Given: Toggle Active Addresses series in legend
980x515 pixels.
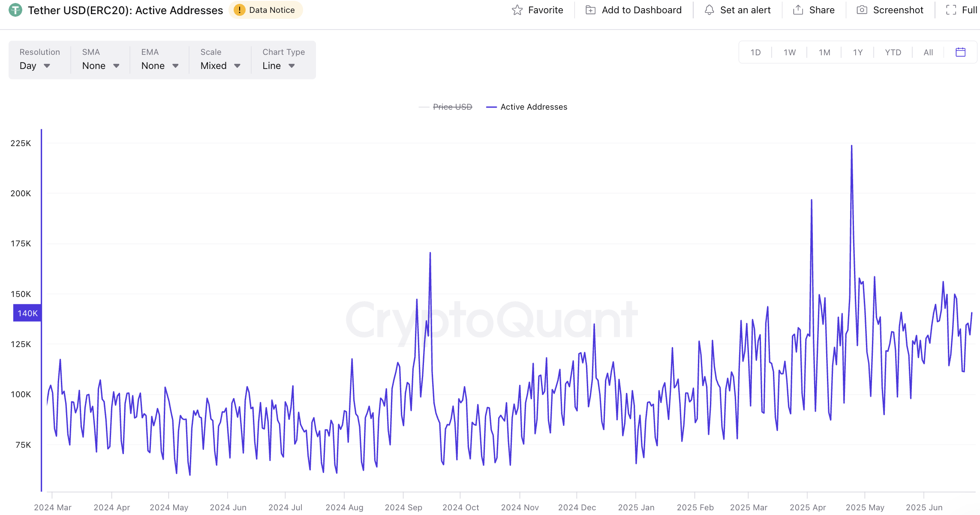Looking at the screenshot, I should tap(533, 107).
